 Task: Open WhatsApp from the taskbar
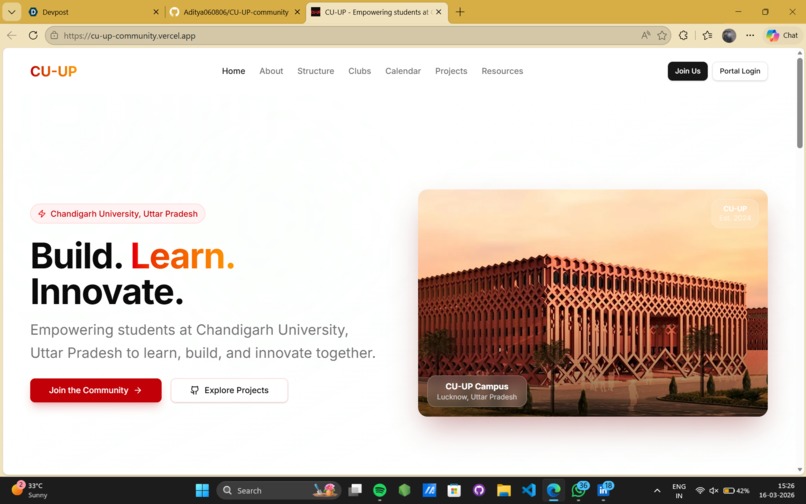[x=579, y=490]
